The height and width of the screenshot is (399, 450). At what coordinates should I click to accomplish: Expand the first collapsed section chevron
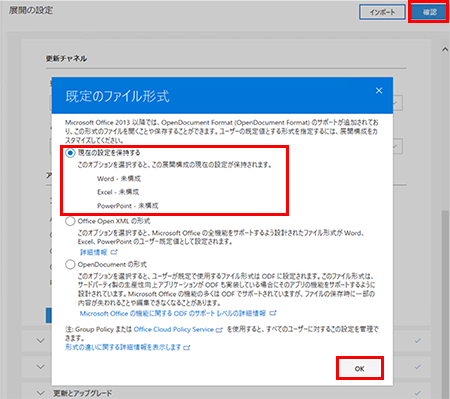point(41,341)
